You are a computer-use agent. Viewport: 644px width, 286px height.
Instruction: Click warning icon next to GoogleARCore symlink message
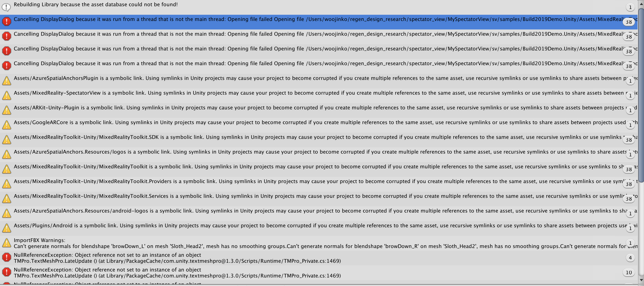point(6,125)
